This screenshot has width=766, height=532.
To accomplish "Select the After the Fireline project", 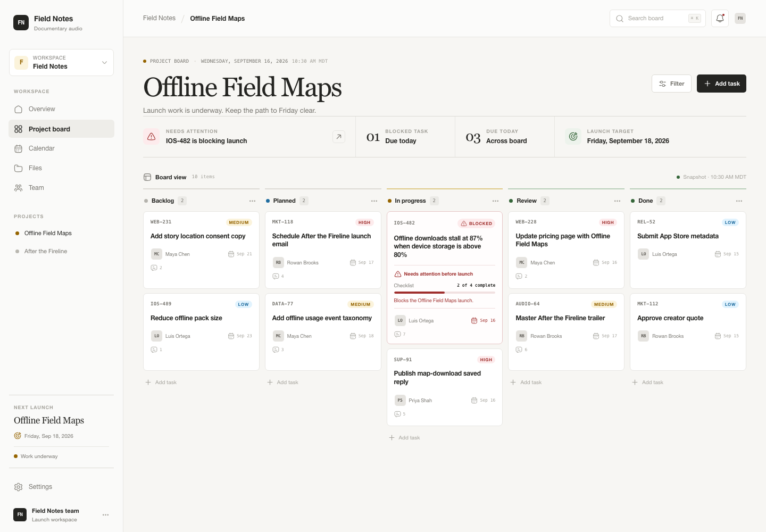I will [x=61, y=251].
